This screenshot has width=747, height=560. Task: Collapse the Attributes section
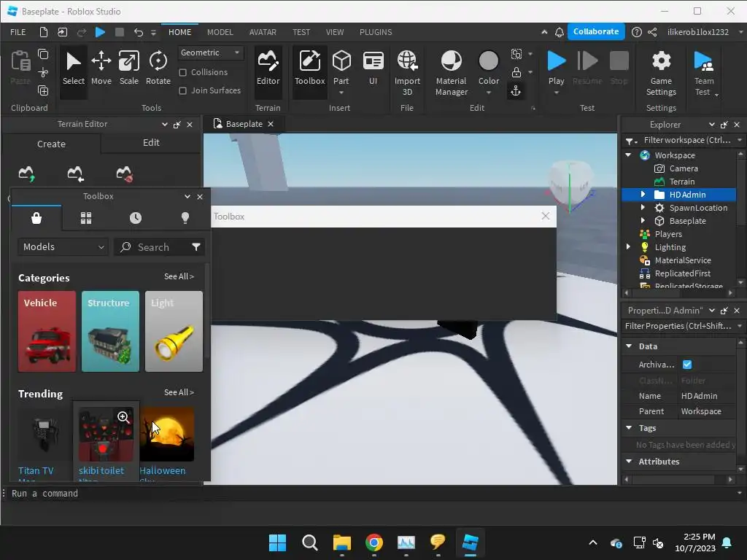pyautogui.click(x=629, y=461)
